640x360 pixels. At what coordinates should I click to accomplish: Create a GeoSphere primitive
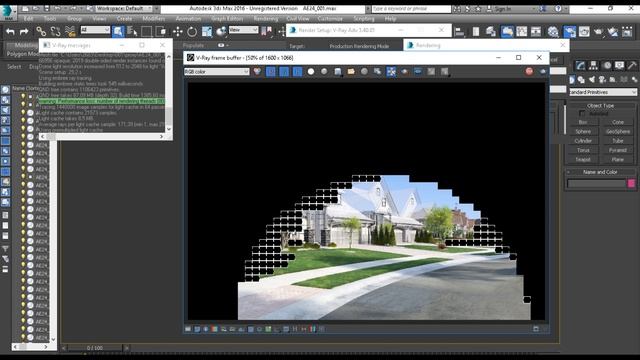pyautogui.click(x=618, y=131)
